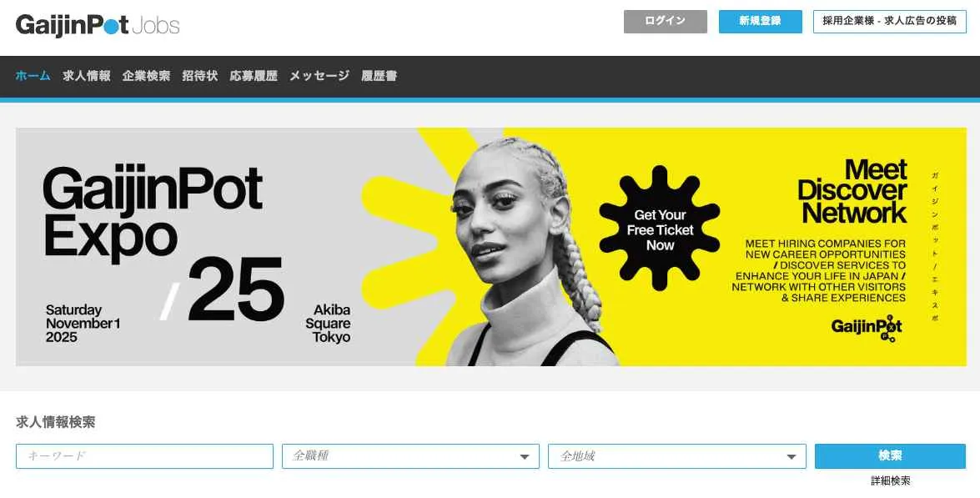Select the 招待状 menu item
This screenshot has height=498, width=980.
(x=200, y=76)
